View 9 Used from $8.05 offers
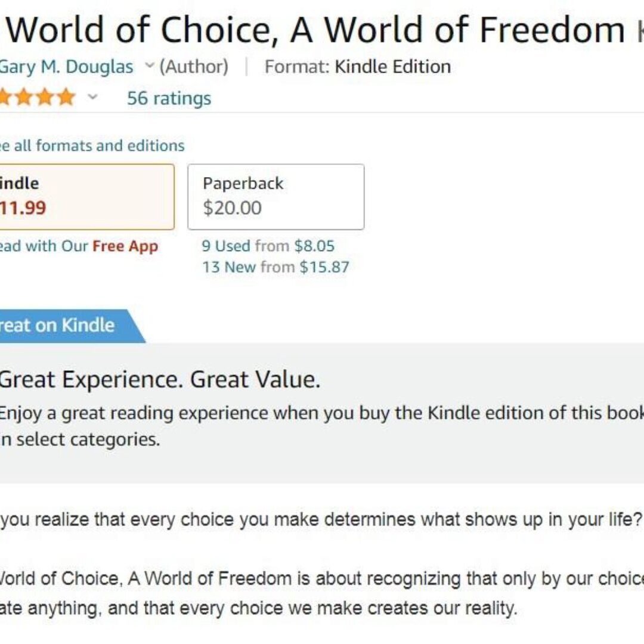Viewport: 644px width, 644px height. click(x=268, y=246)
